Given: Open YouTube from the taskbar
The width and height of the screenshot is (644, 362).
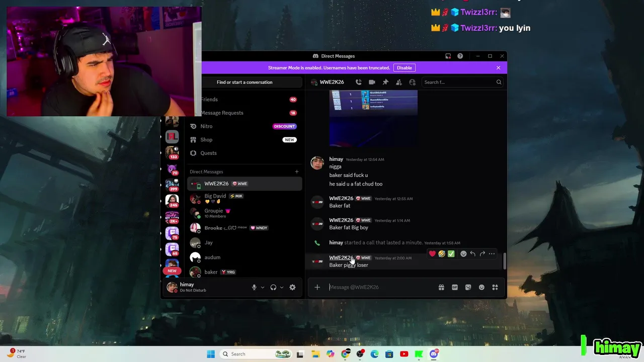Looking at the screenshot, I should pyautogui.click(x=404, y=354).
